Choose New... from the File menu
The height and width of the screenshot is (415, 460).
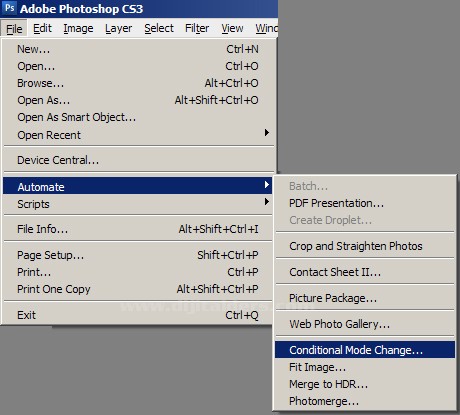point(138,49)
